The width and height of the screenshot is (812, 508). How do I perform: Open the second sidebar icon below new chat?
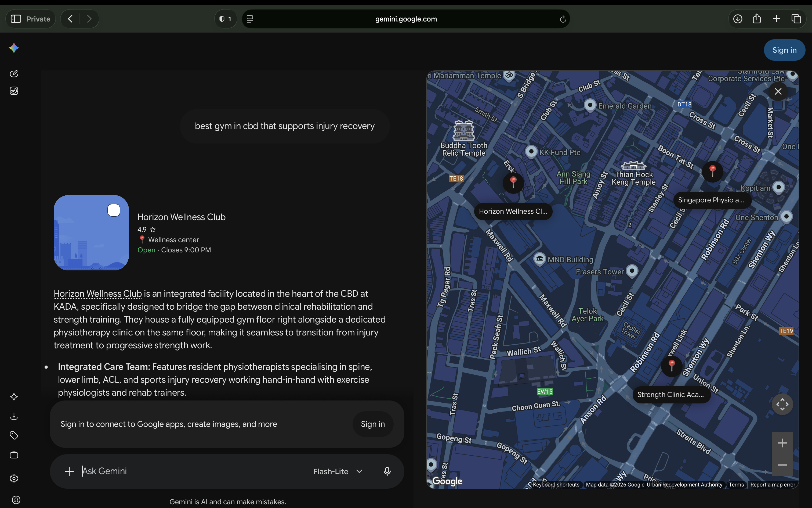[x=14, y=91]
